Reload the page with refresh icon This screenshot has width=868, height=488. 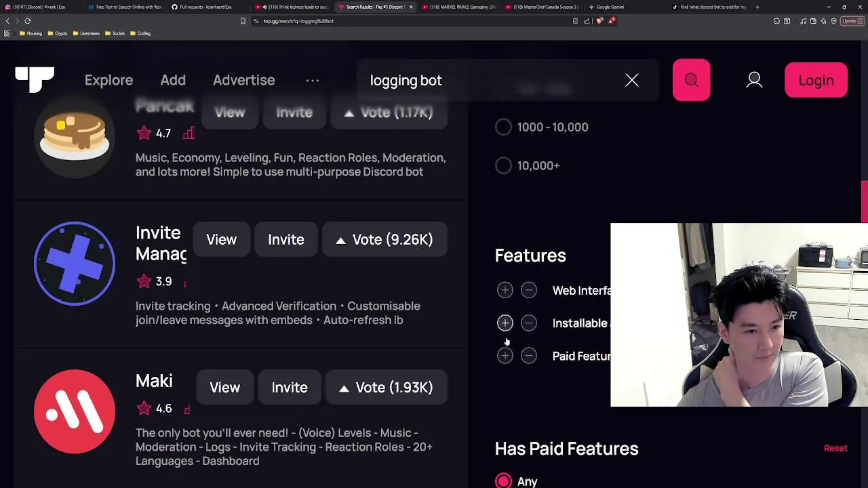click(x=28, y=21)
